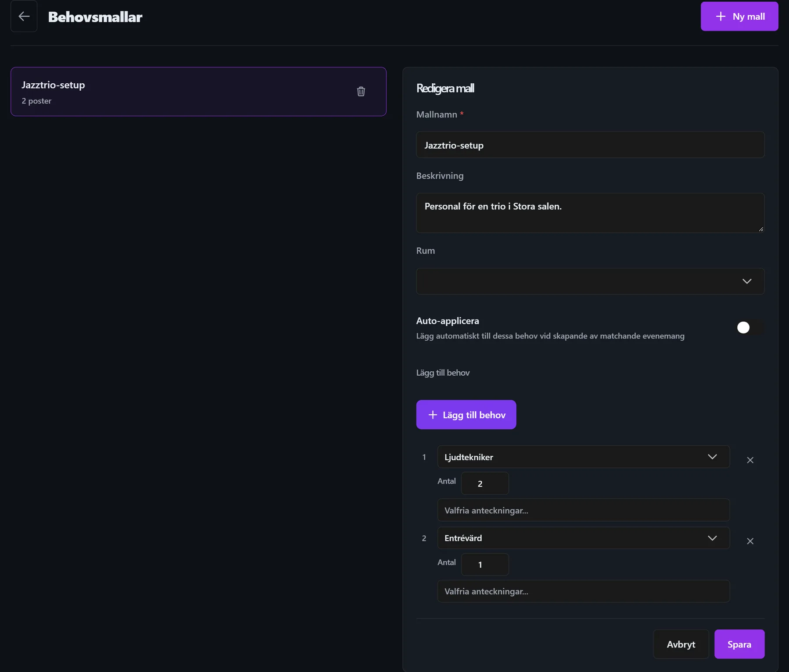Cancel editing with Avbryt
789x672 pixels.
(x=681, y=644)
